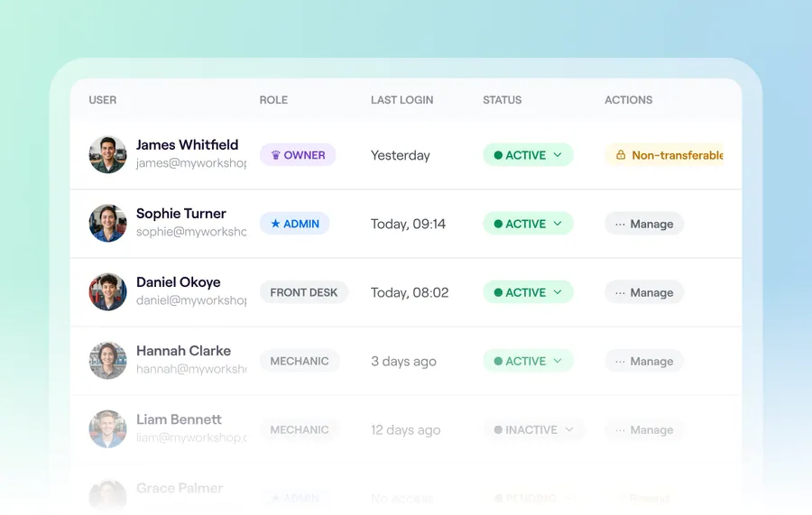
Task: Click the ellipsis icon in Hannah Clarke's Manage
Action: pyautogui.click(x=620, y=362)
